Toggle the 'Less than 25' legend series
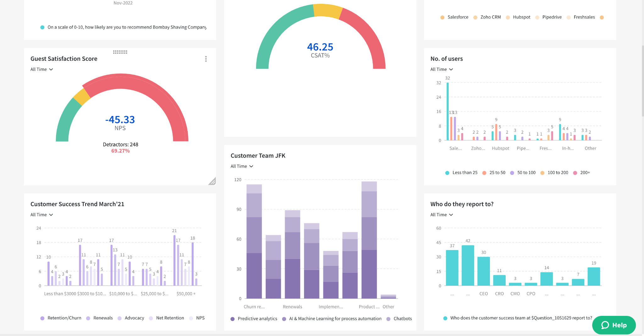This screenshot has height=336, width=644. [x=461, y=173]
